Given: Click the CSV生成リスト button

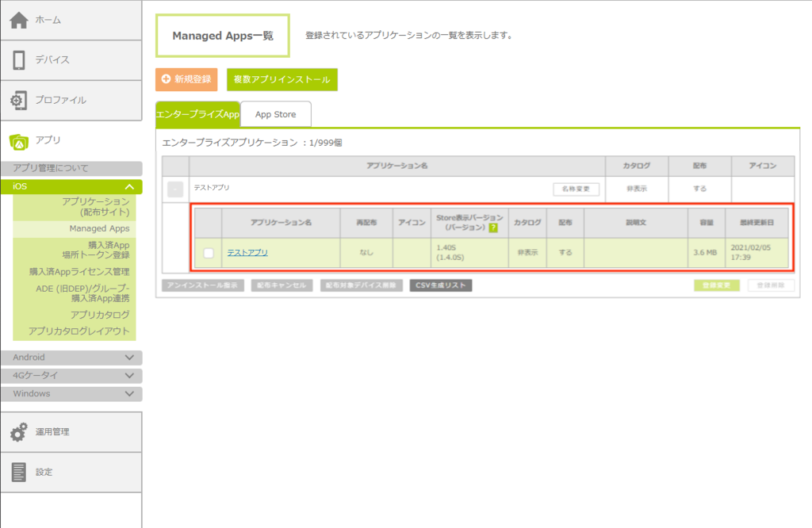Looking at the screenshot, I should (441, 285).
